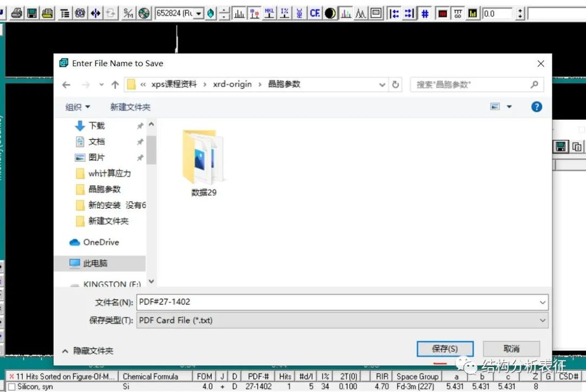Toggle the HKL label icon
Image resolution: width=586 pixels, height=392 pixels.
click(x=269, y=14)
